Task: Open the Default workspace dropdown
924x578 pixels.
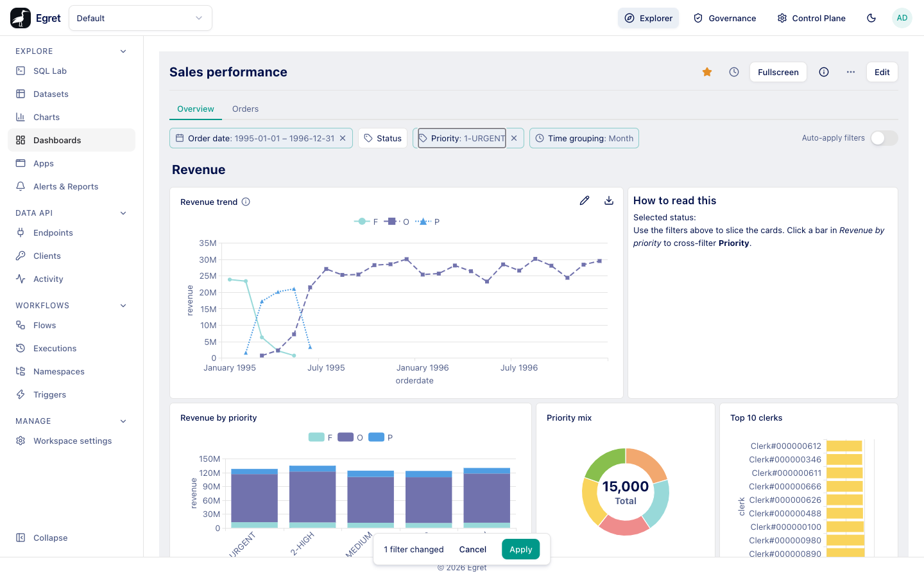Action: coord(141,18)
